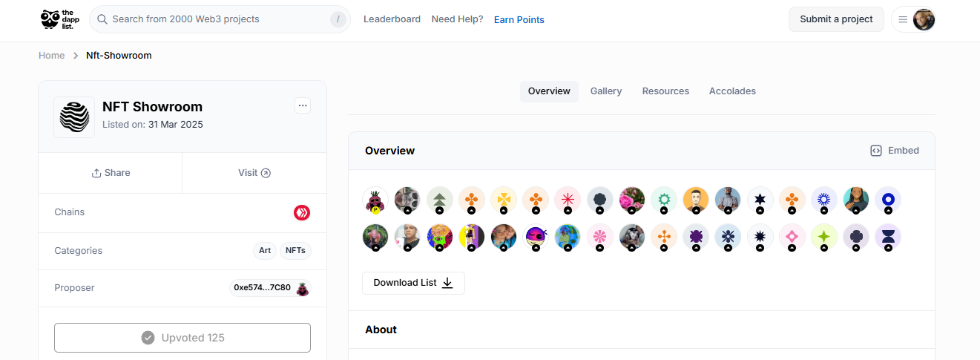The width and height of the screenshot is (980, 360).
Task: Open the Need Help? link
Action: [x=457, y=19]
